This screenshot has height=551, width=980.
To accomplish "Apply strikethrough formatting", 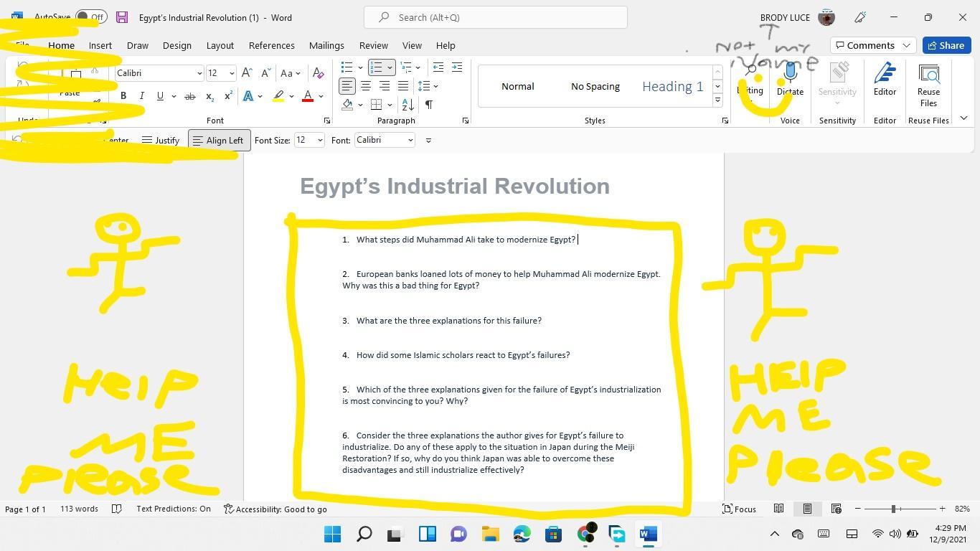I will click(189, 96).
